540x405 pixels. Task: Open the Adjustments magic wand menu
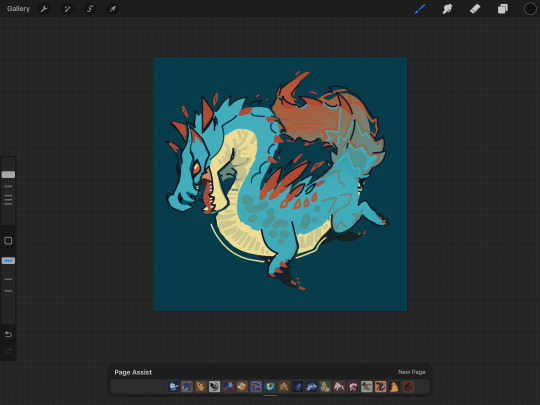[67, 9]
